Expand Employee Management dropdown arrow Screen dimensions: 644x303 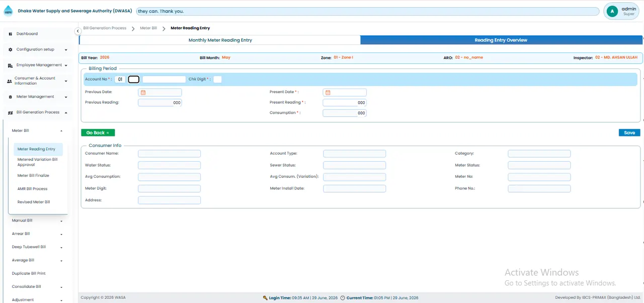66,65
